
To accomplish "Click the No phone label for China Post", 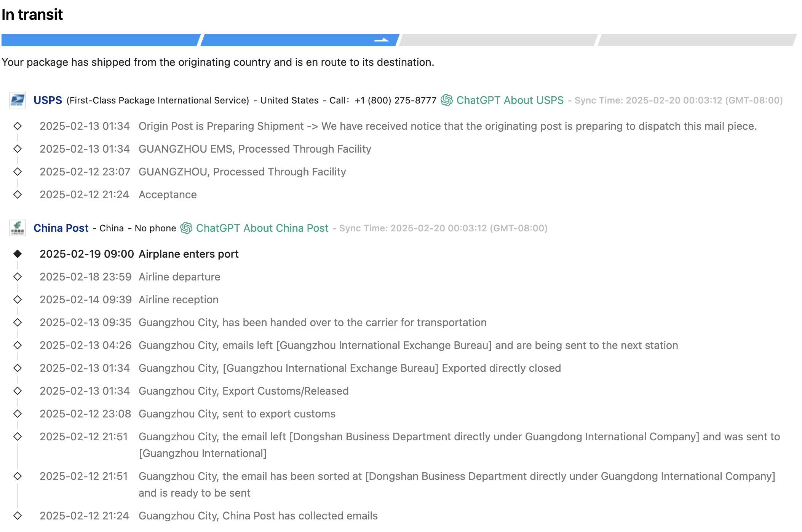I will pyautogui.click(x=155, y=228).
